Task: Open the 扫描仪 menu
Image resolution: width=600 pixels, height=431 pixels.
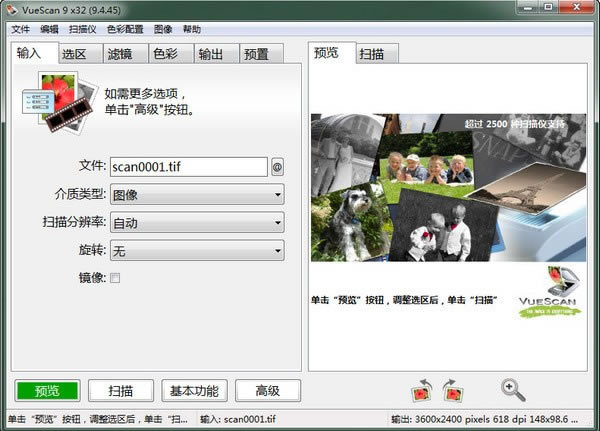Action: click(x=83, y=30)
